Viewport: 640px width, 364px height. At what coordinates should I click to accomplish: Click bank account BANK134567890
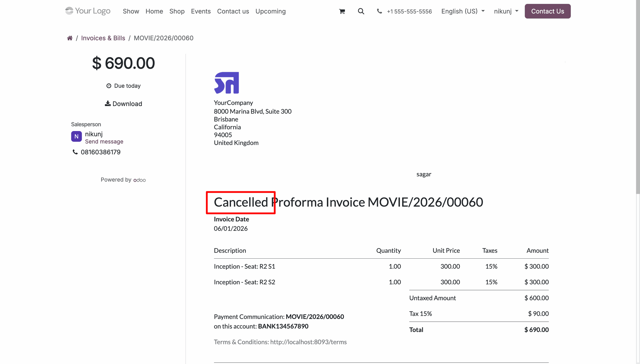tap(283, 326)
